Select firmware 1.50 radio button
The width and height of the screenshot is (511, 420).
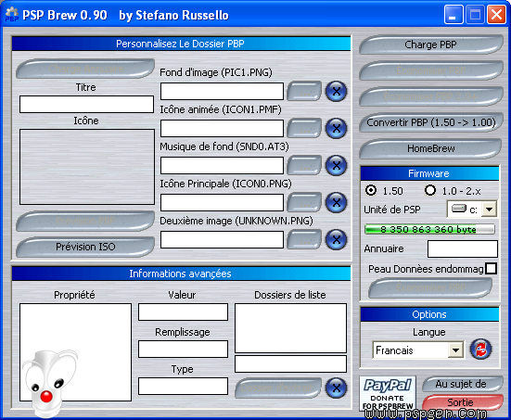[x=371, y=190]
